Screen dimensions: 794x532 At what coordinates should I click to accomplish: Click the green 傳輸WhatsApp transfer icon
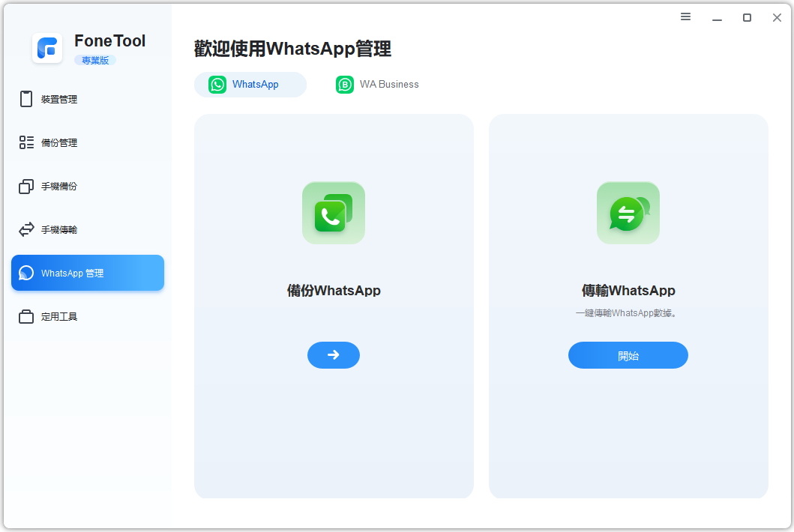[x=628, y=213]
